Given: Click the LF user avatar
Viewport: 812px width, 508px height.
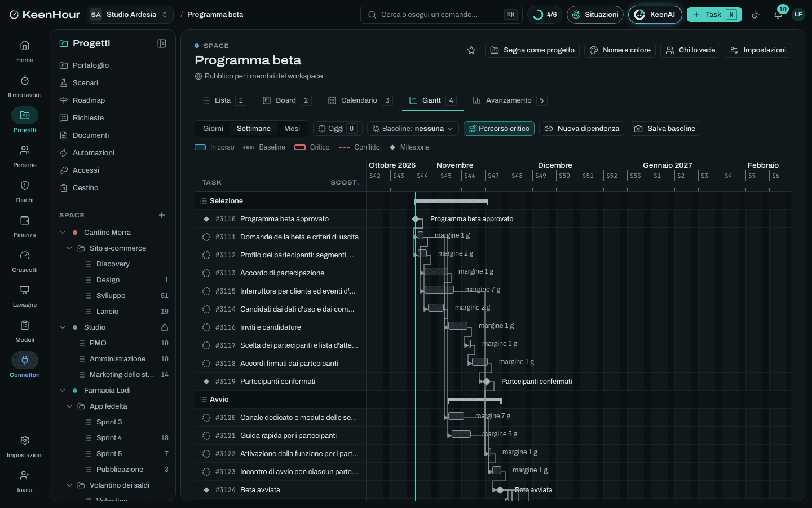Looking at the screenshot, I should (x=798, y=15).
